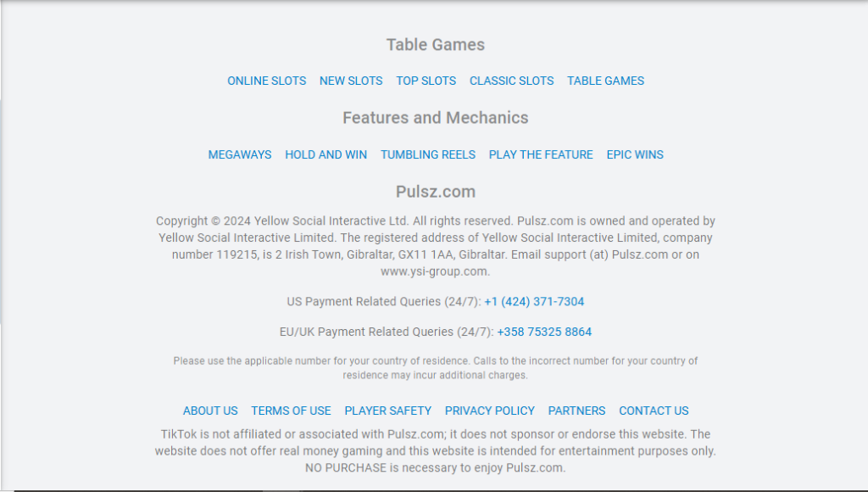Click the Pulsz.com footer heading
This screenshot has height=492, width=868.
436,192
